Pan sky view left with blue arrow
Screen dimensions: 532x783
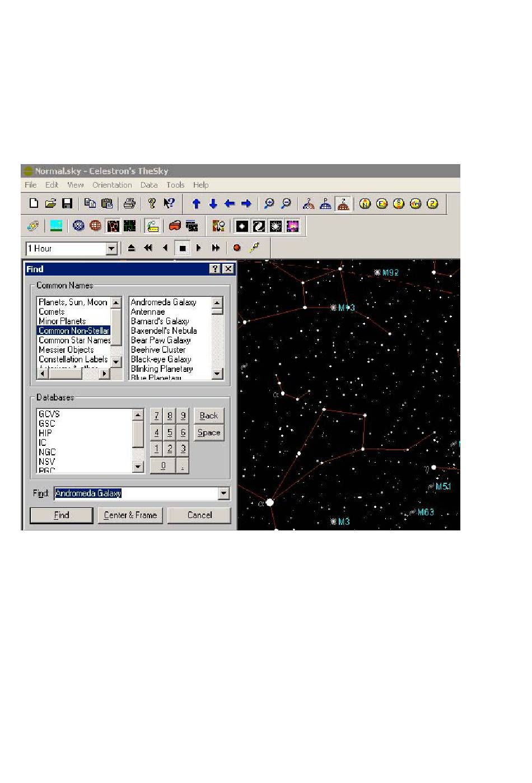tap(229, 203)
